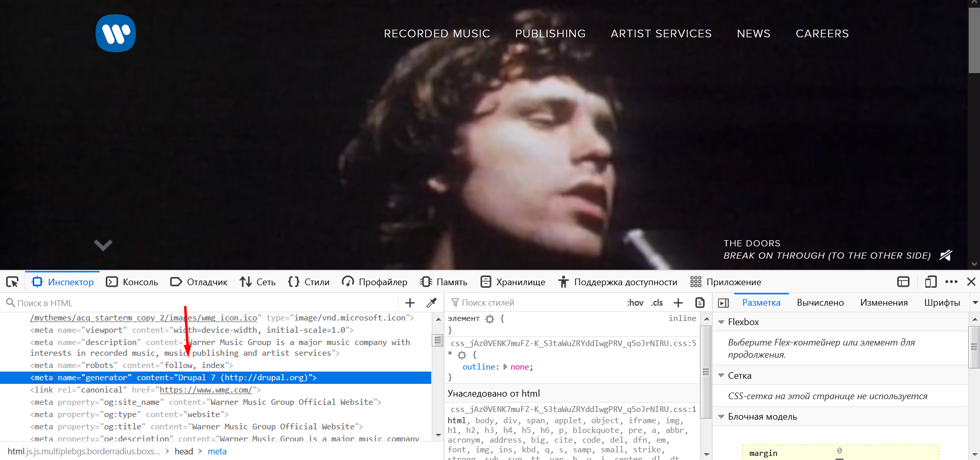Open the DevTools three-dot customization menu

(951, 282)
